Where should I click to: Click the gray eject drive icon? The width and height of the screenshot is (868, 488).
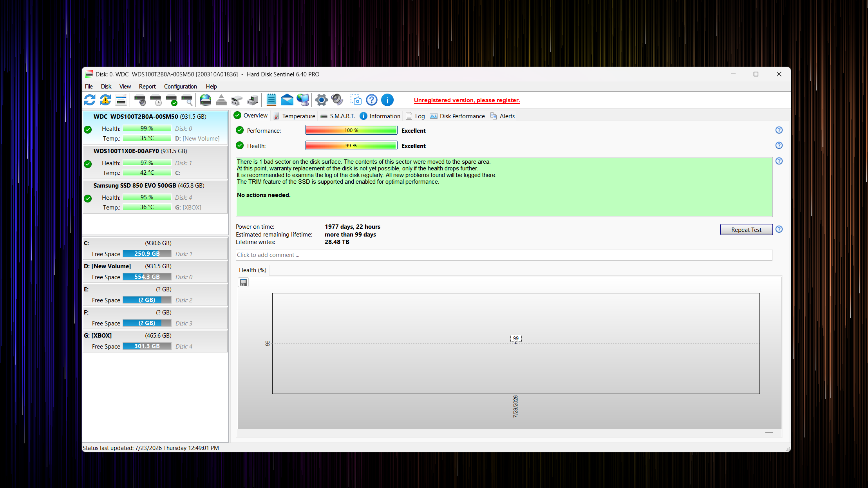[x=221, y=100]
